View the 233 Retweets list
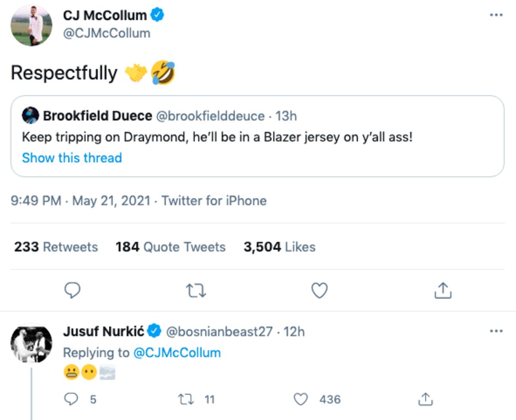The width and height of the screenshot is (516, 420). pyautogui.click(x=56, y=247)
